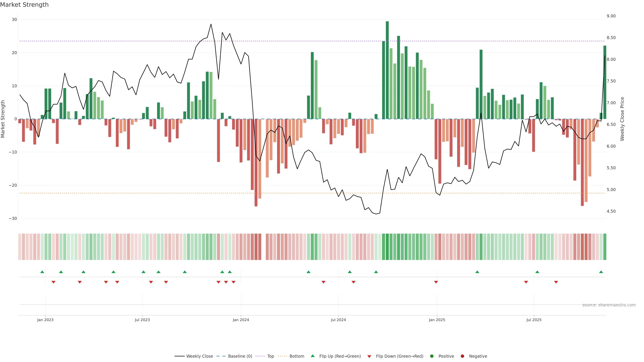The image size is (644, 362).
Task: Click the first green flip-up triangle marker
Action: pyautogui.click(x=42, y=272)
